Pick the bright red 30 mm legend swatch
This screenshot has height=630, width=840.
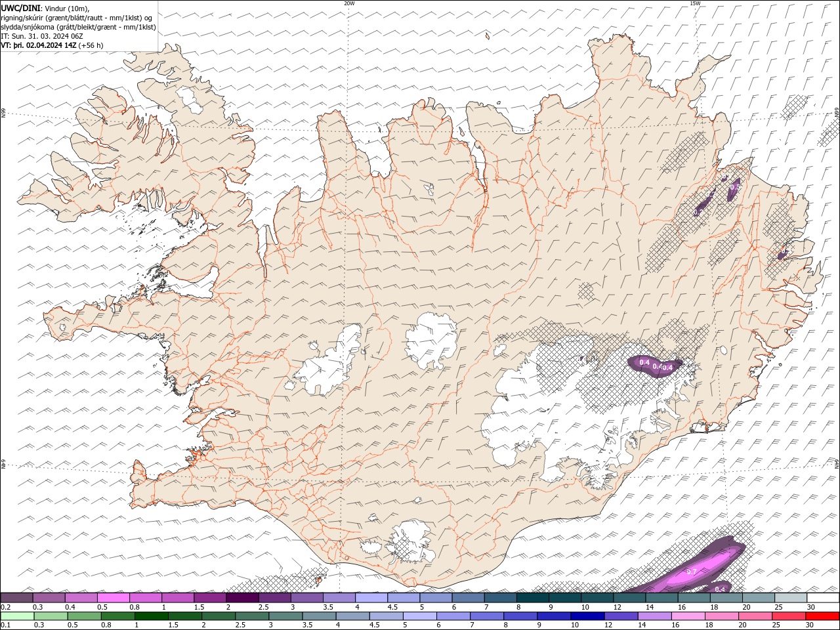point(822,616)
